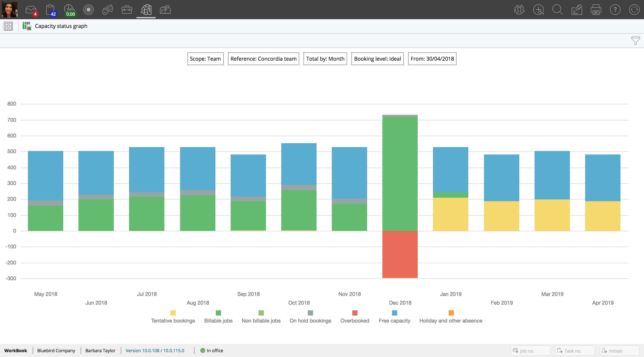
Task: Open the Scope: Team filter box
Action: coord(205,59)
